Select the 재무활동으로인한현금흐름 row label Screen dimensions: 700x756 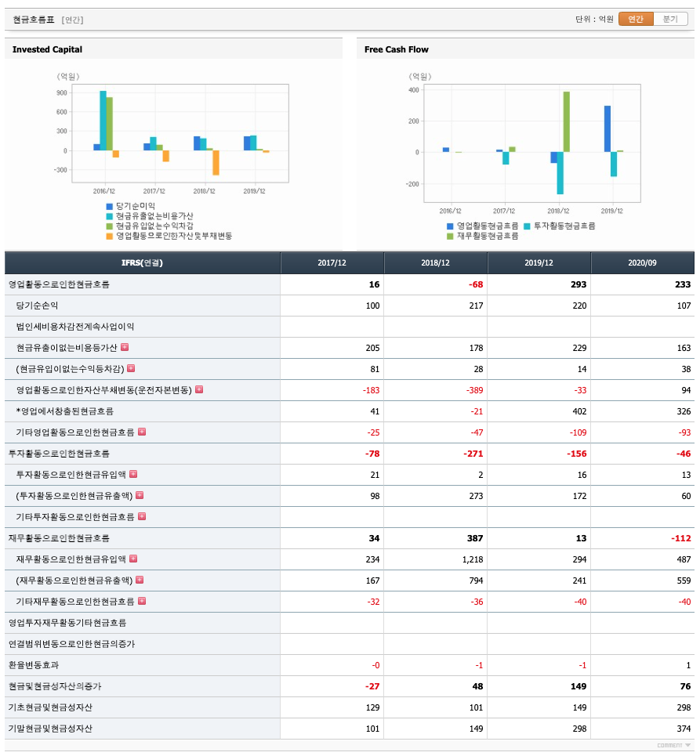(59, 538)
